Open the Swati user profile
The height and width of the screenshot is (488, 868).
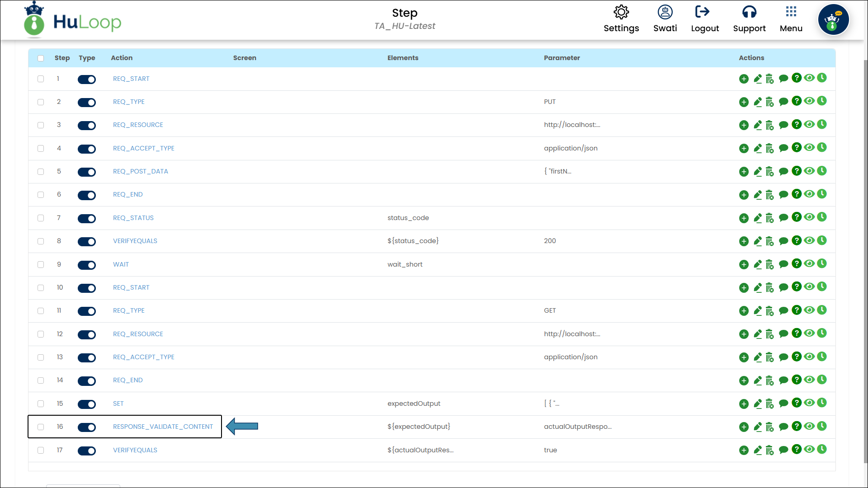coord(665,12)
